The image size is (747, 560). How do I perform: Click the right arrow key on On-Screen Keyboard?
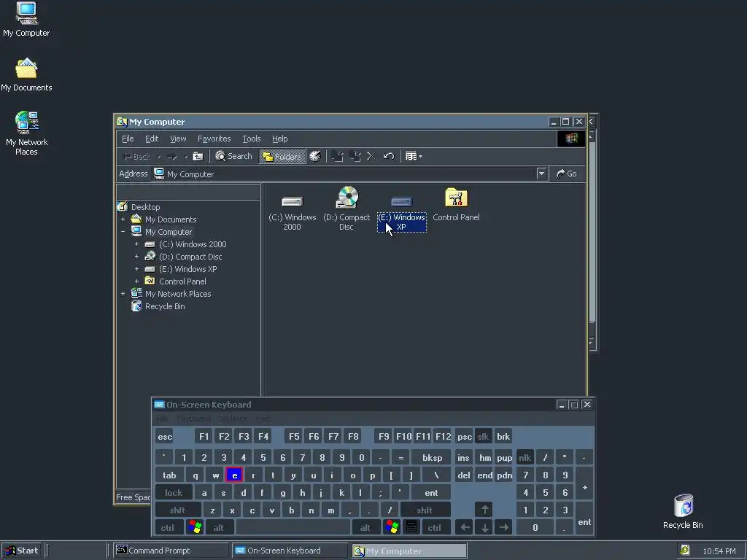pos(503,527)
